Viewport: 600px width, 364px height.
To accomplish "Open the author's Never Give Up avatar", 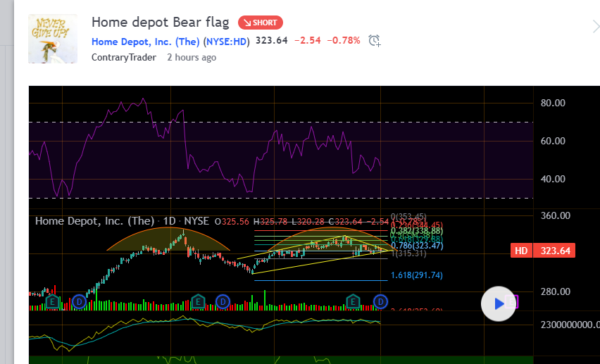I will coord(53,39).
